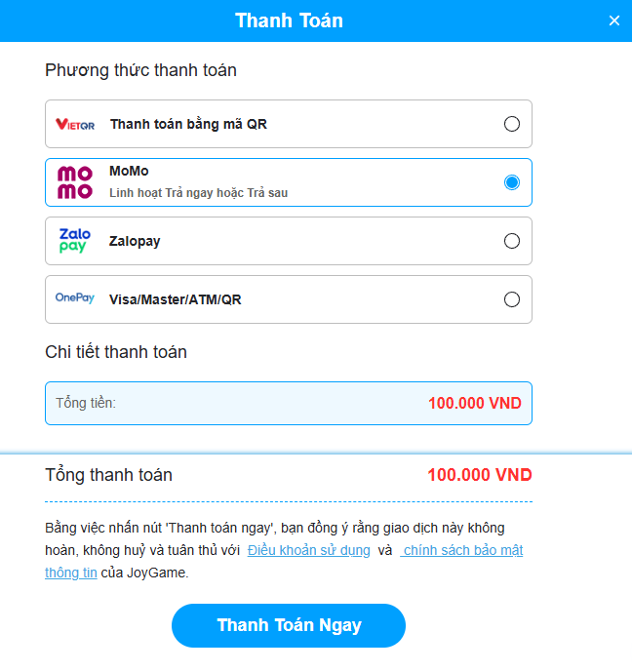Open the 'Điều khoản sử dụng' link

coord(309,550)
